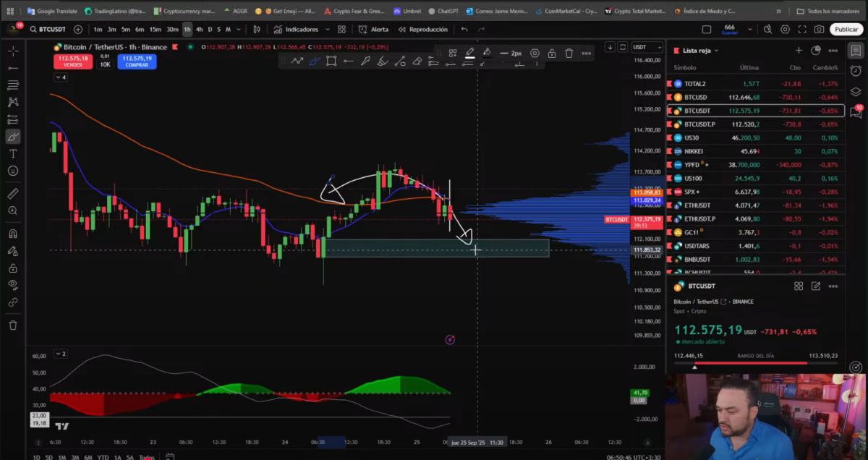
Task: Select the ETHUSDT row in watchlist
Action: [x=755, y=205]
